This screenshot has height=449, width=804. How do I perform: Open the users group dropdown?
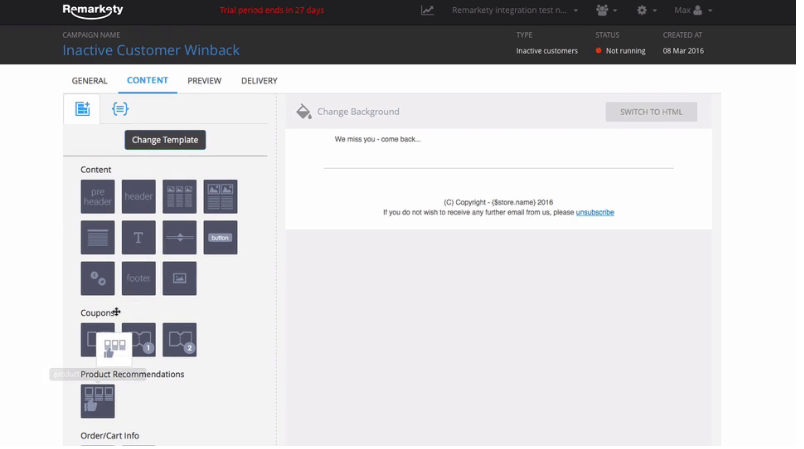[x=607, y=10]
